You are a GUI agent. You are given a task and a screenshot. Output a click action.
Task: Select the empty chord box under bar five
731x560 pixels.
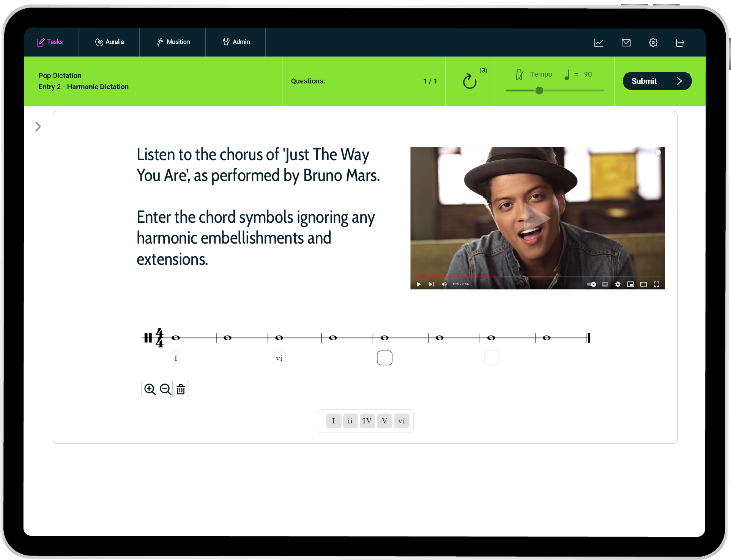click(x=384, y=358)
